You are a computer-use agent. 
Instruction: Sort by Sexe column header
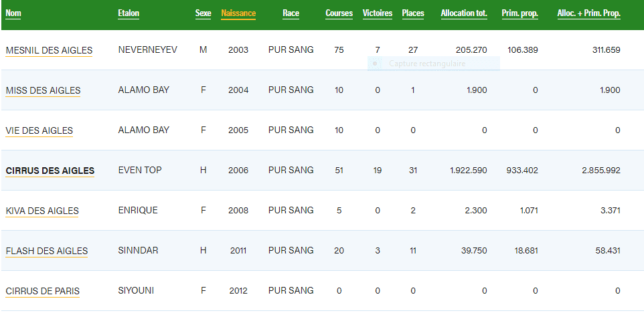(x=203, y=13)
